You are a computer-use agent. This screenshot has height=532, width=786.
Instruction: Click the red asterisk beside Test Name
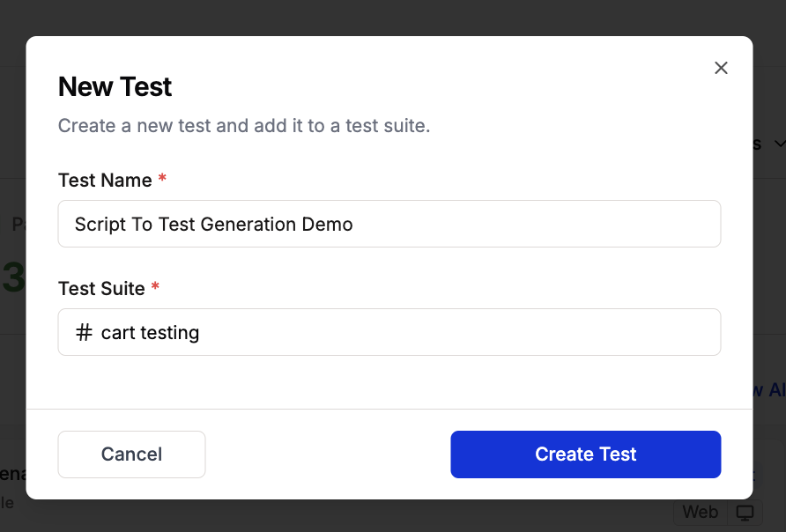click(162, 180)
